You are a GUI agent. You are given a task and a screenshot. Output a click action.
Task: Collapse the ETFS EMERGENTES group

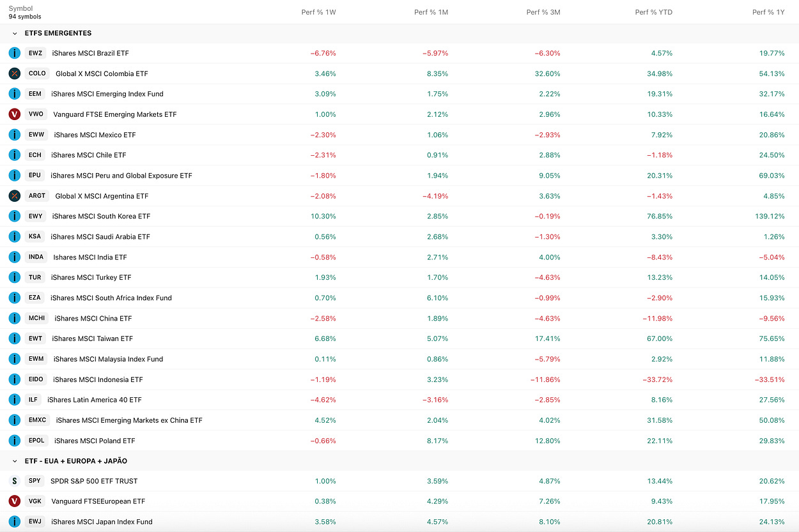(15, 33)
